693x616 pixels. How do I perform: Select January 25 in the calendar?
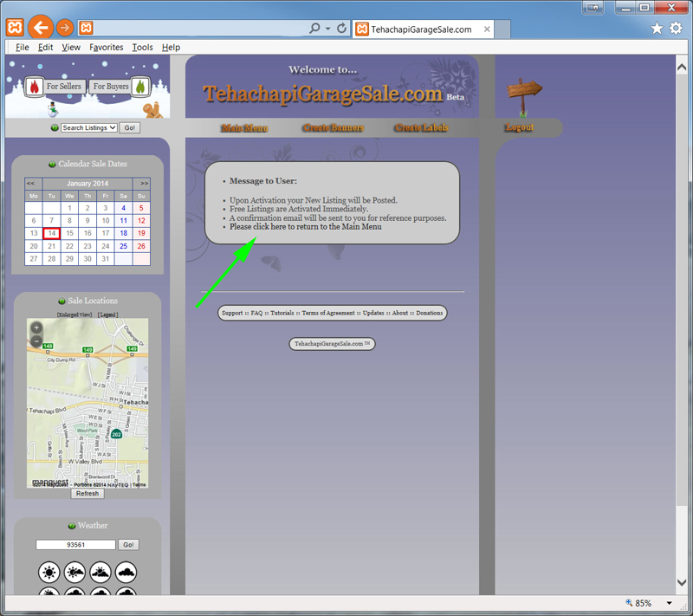[x=123, y=246]
